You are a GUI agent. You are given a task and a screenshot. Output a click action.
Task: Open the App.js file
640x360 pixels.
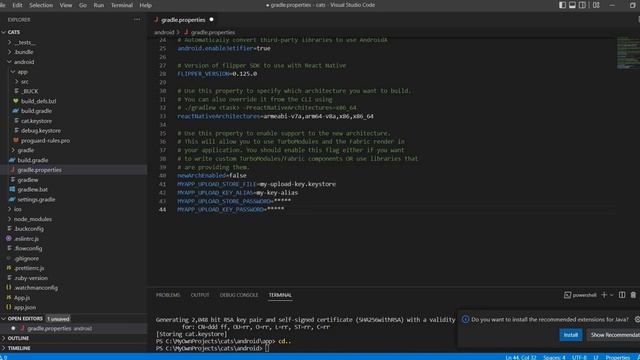click(x=22, y=298)
